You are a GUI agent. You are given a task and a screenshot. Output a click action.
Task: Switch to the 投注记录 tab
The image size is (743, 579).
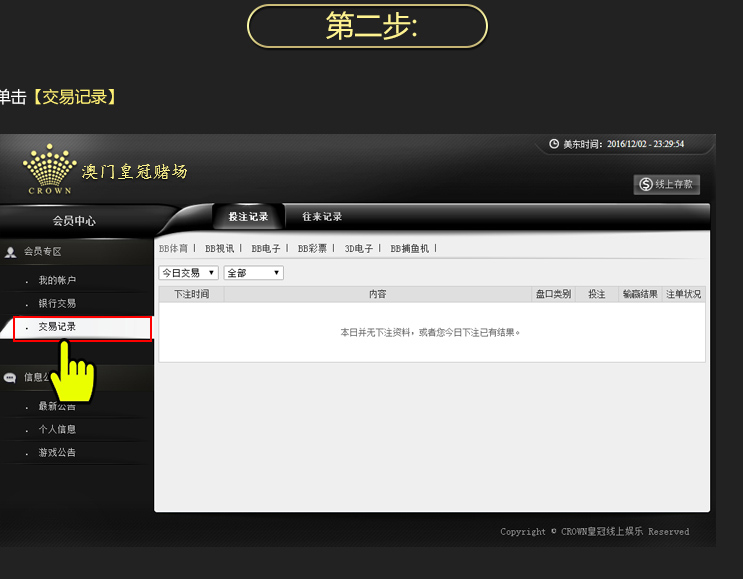[x=247, y=217]
